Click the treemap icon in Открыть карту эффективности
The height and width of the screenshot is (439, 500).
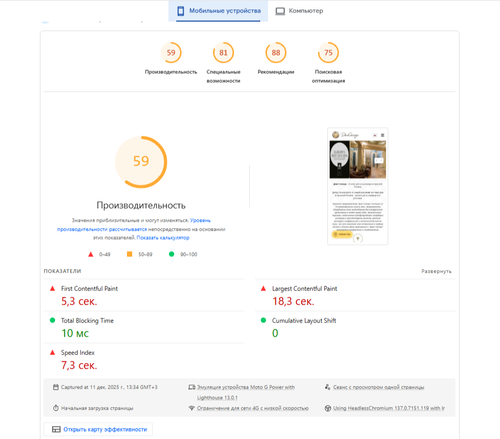pos(56,429)
